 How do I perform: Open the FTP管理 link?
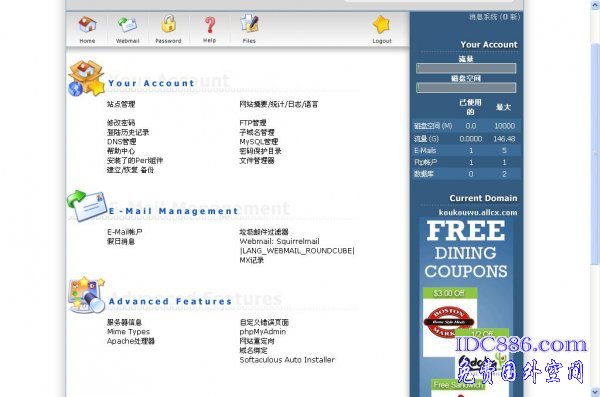253,123
